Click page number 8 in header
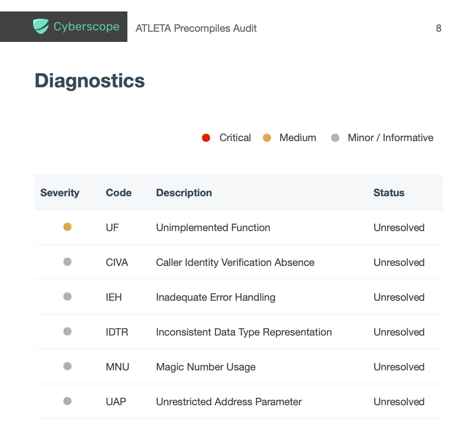Screen dimensions: 476x448 439,28
